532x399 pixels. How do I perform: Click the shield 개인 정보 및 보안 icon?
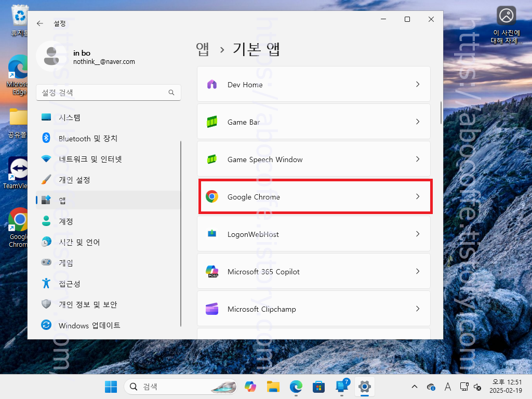tap(46, 304)
